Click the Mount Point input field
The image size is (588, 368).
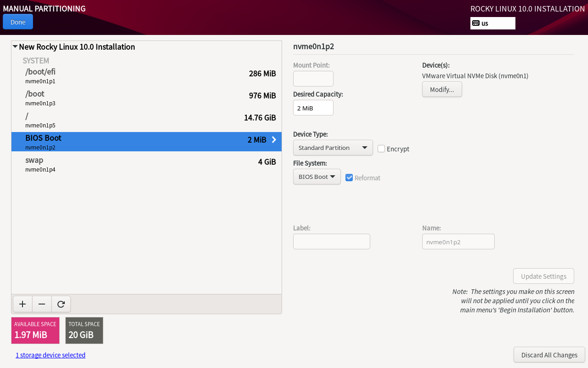click(x=313, y=79)
